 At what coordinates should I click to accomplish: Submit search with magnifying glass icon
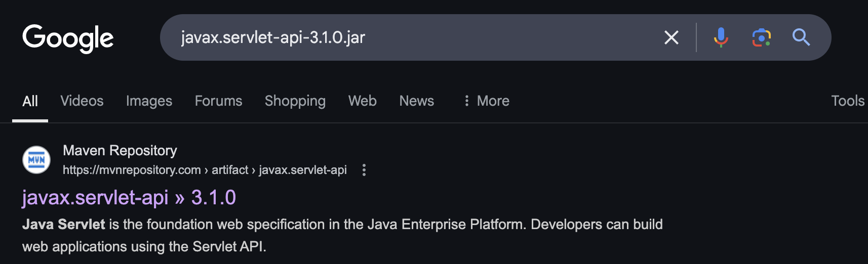tap(801, 37)
